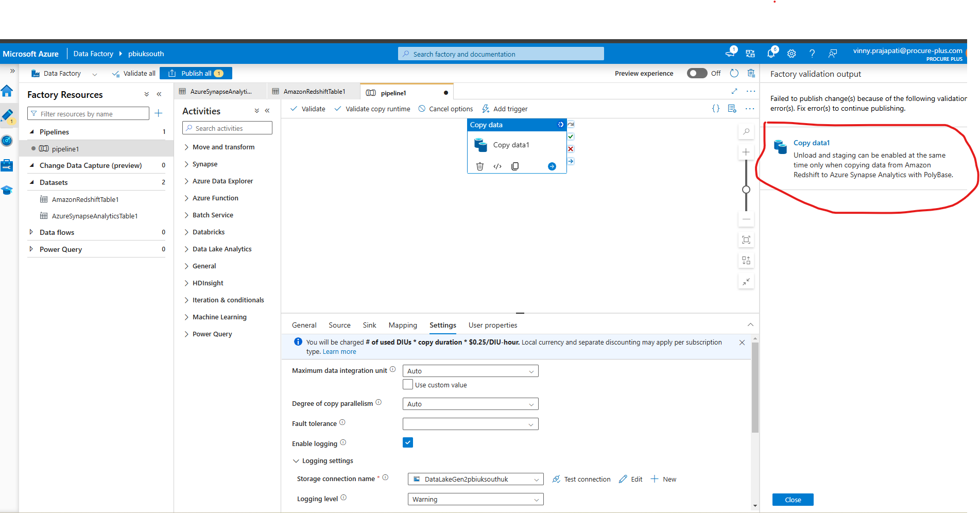Uncheck the Enable logging checkbox

point(408,442)
